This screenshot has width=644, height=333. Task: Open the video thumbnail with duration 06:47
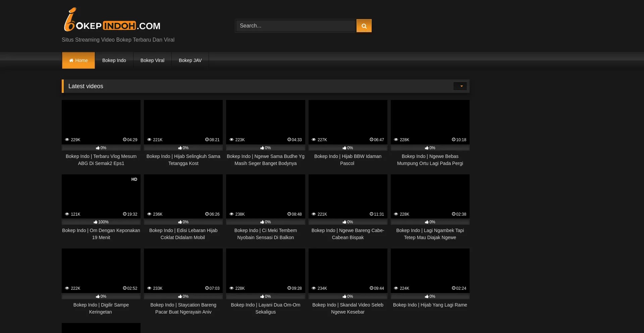348,122
